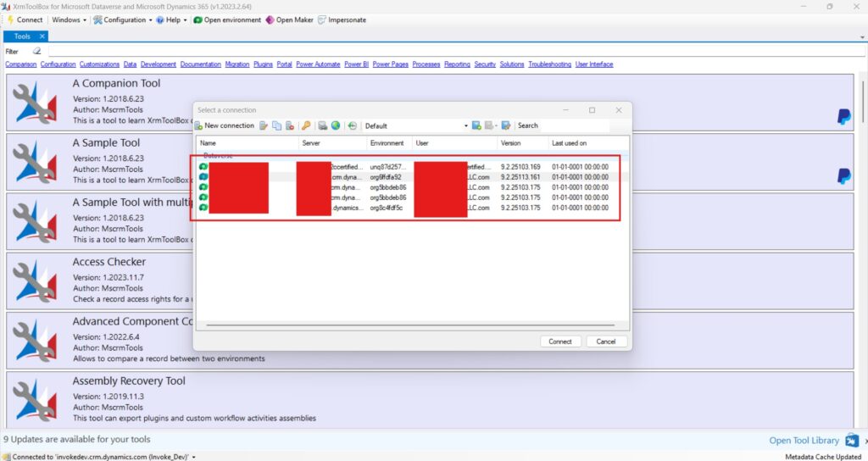Viewport: 868px width, 461px height.
Task: Open the Configuration dropdown menu
Action: [123, 19]
